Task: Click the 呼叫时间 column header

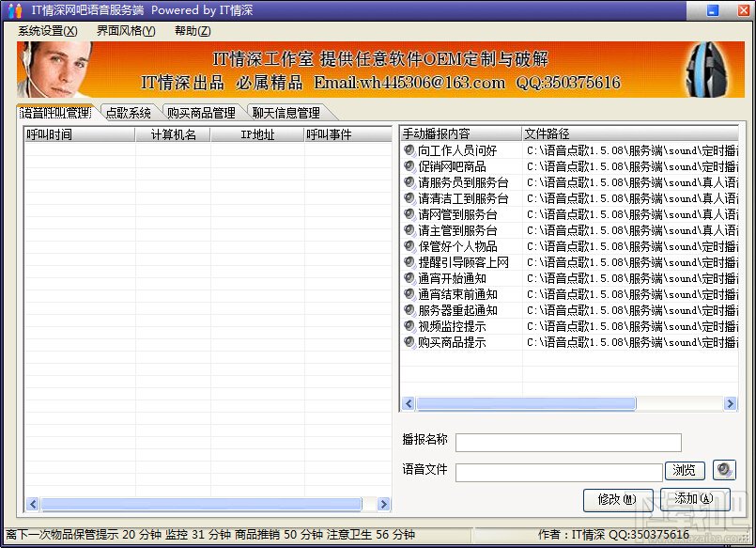Action: pyautogui.click(x=80, y=134)
